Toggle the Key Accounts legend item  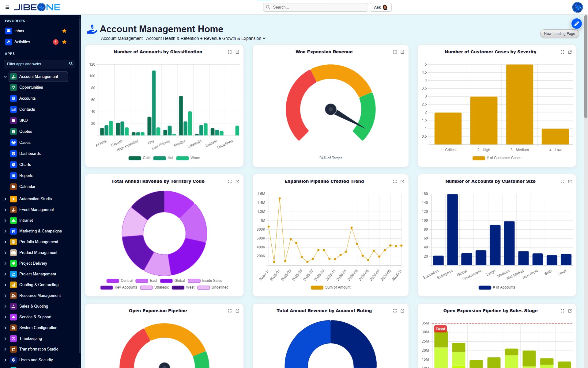pyautogui.click(x=119, y=287)
